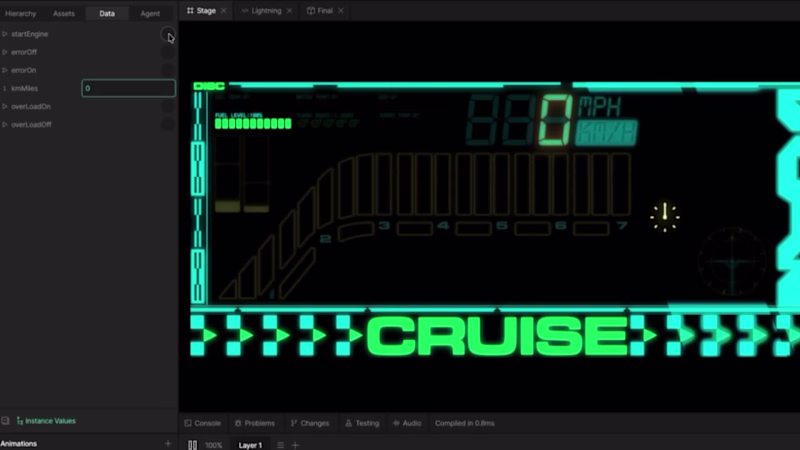This screenshot has width=800, height=450.
Task: Click the Instance Values tree icon
Action: pos(20,421)
